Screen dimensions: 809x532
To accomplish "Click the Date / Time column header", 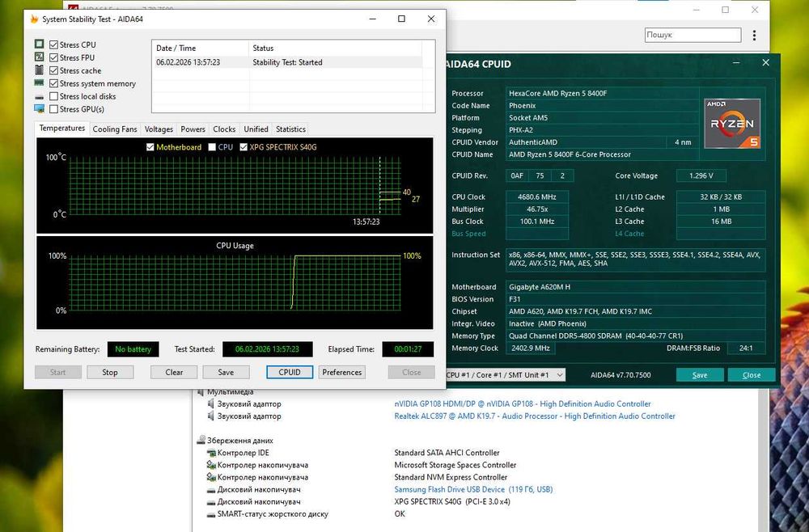I will [200, 48].
